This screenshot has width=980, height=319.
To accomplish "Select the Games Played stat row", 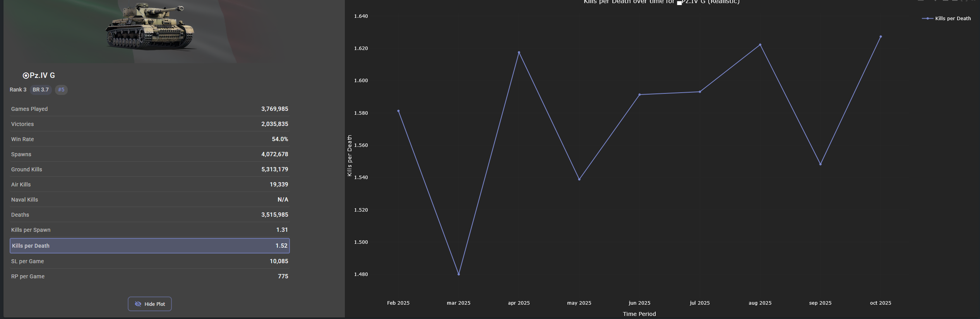I will tap(149, 109).
